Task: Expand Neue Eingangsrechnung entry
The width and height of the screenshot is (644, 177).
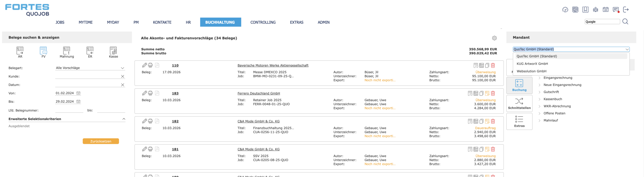Action: coord(539,85)
